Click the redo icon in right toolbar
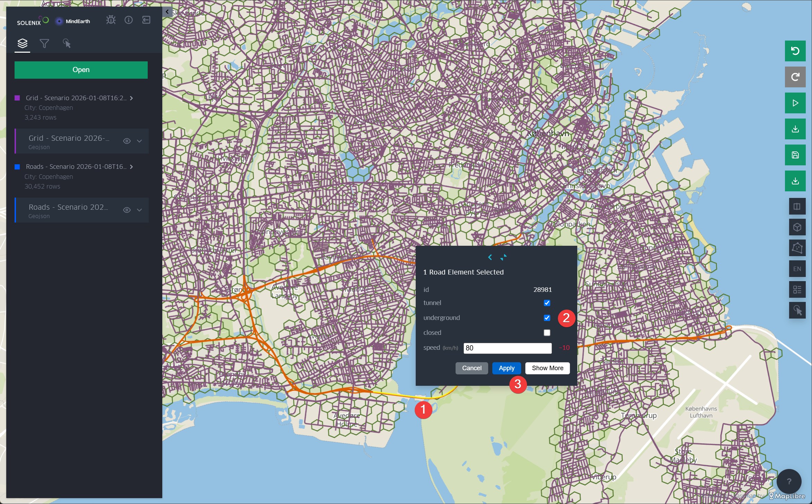Viewport: 812px width, 504px height. click(795, 77)
